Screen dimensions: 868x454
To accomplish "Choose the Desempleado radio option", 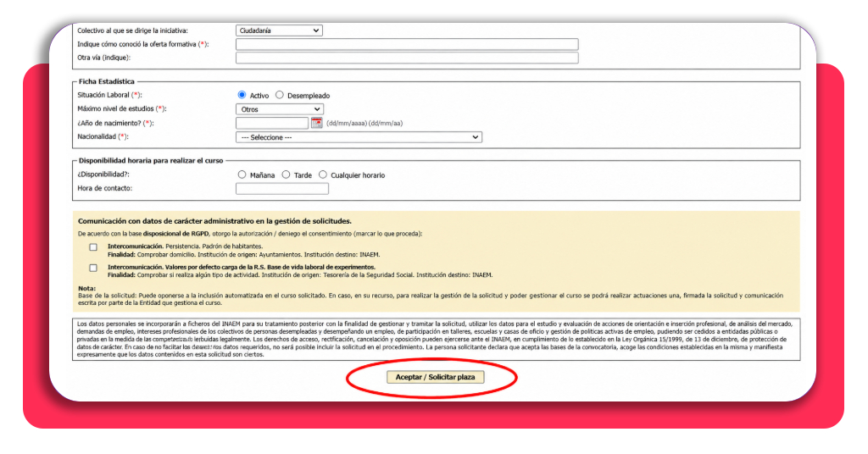I will [280, 95].
